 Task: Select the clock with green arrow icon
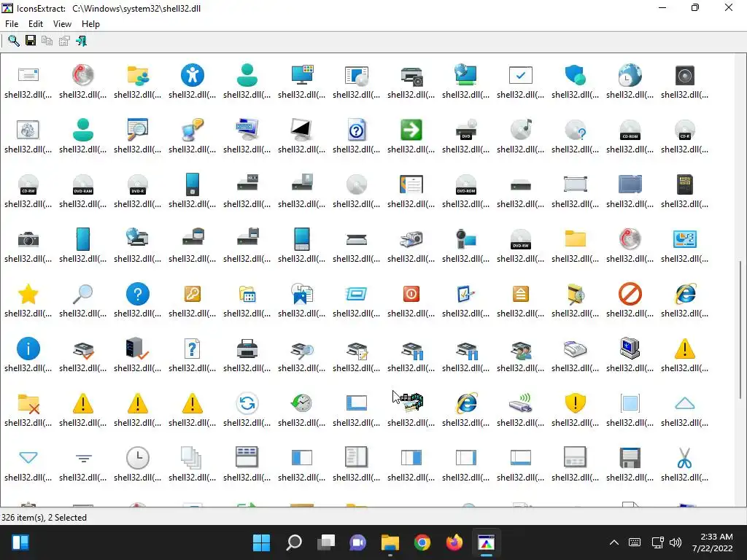tap(301, 402)
